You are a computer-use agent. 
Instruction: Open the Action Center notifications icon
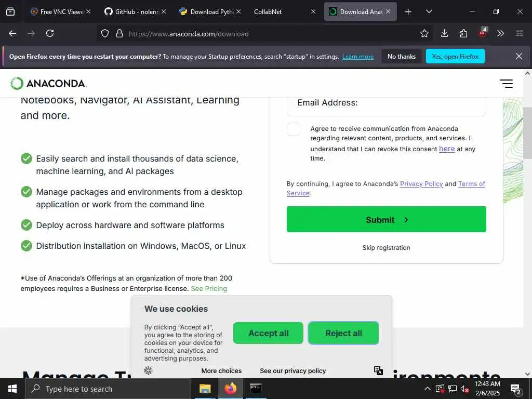[x=516, y=389]
